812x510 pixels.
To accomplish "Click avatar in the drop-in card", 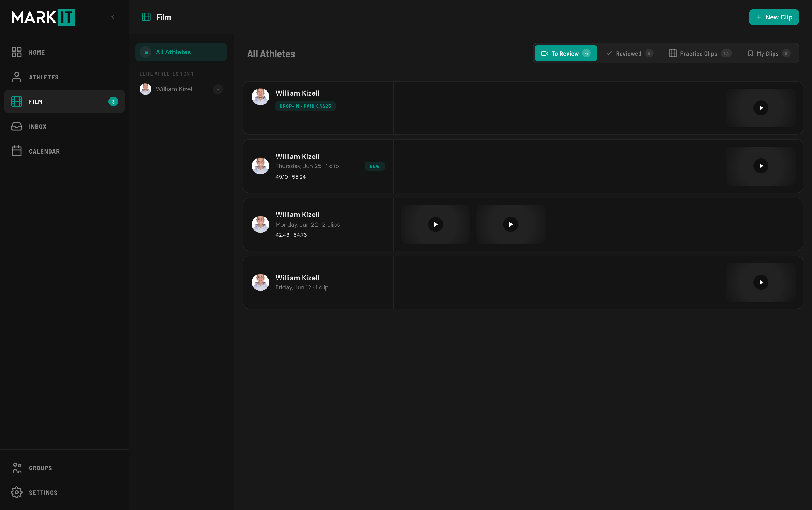I will pos(260,97).
